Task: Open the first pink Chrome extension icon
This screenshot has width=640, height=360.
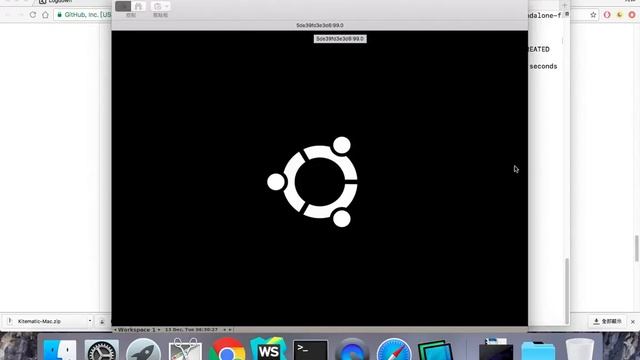Action: pos(607,15)
